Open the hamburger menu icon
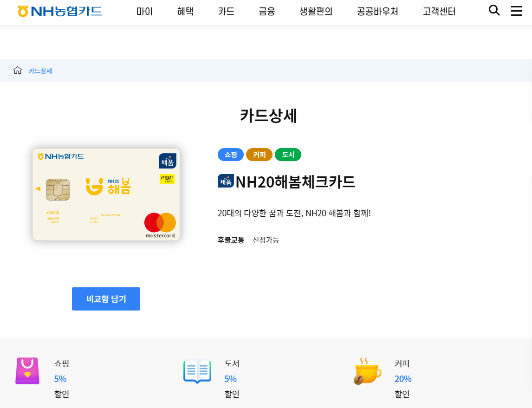532x408 pixels. tap(516, 11)
